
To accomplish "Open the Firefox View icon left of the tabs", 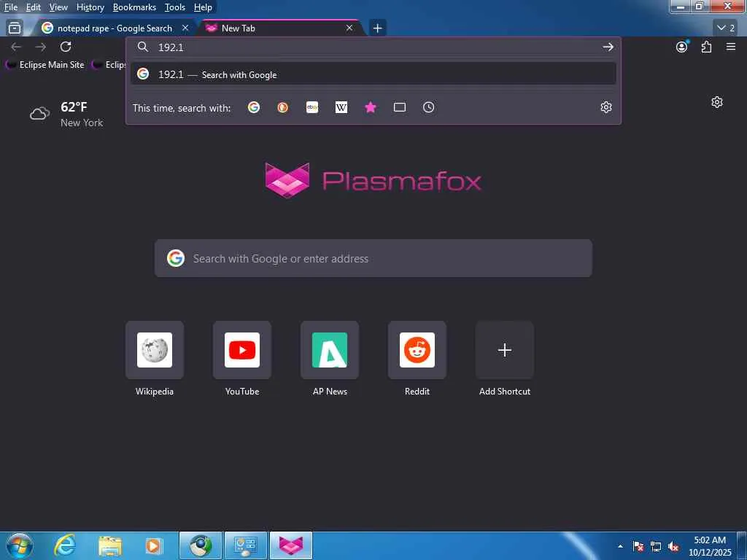I will (x=15, y=28).
